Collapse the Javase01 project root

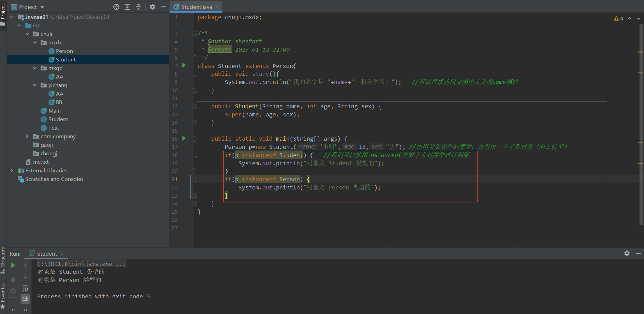pos(12,17)
